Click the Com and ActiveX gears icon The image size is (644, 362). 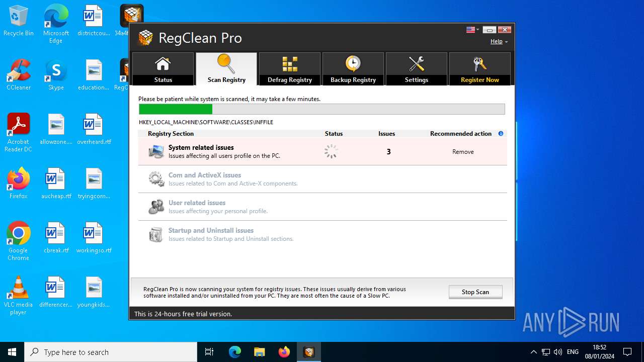coord(156,179)
